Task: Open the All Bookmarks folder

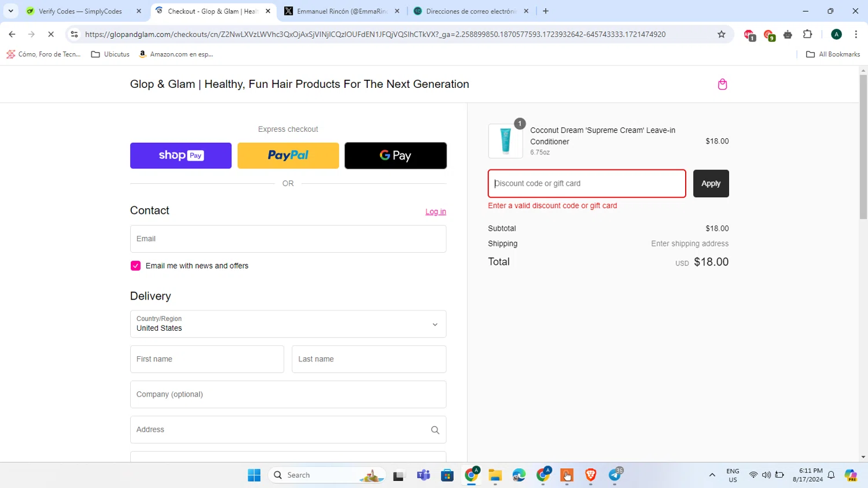Action: tap(833, 54)
